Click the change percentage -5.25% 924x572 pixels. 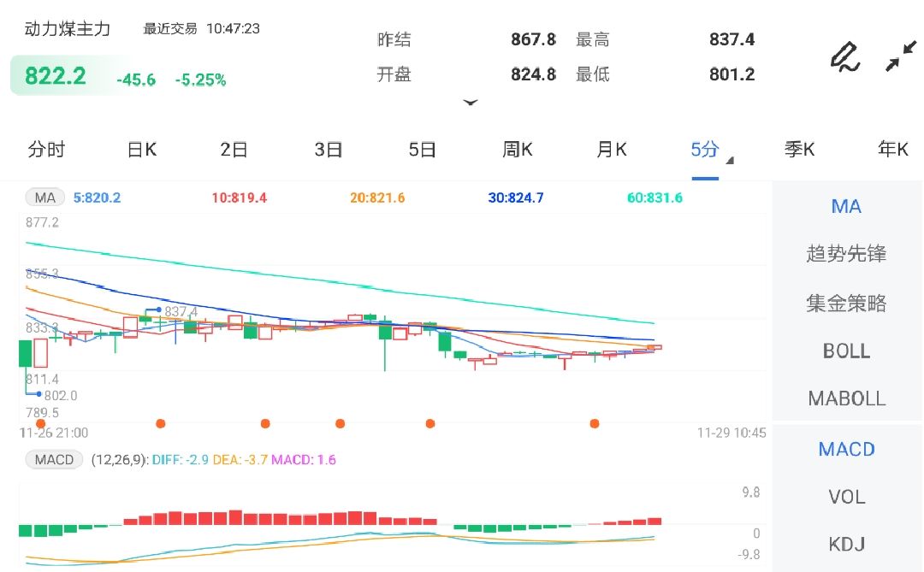[x=200, y=80]
